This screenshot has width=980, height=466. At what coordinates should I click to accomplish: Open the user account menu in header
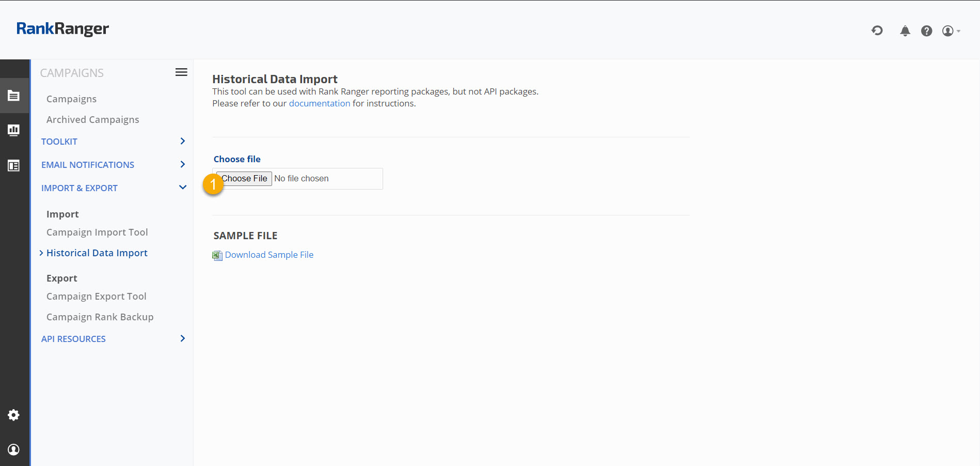coord(950,31)
